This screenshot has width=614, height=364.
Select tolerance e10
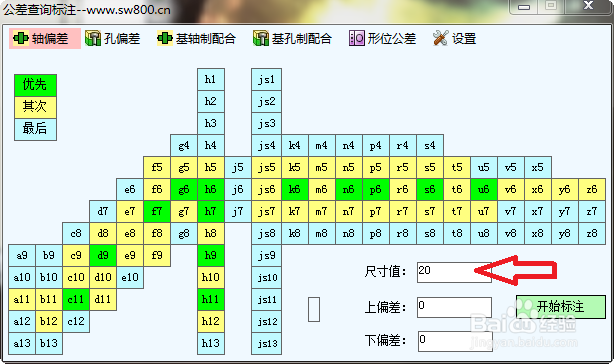(130, 278)
